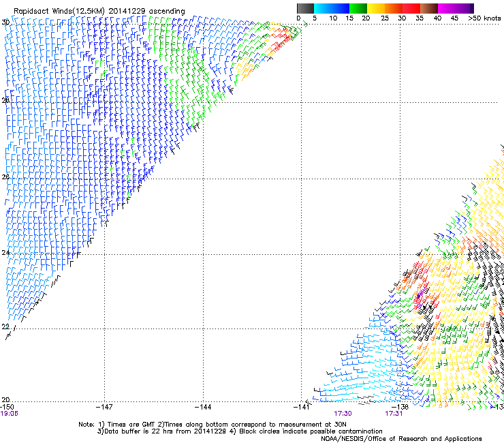This screenshot has width=504, height=443.
Task: Click the NOAA/NESDIS Office of Research credit text
Action: [401, 438]
